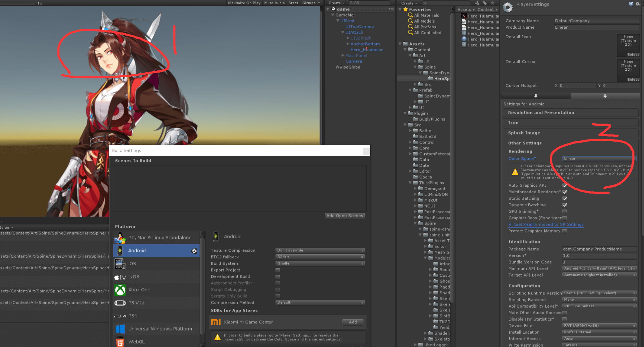Select the Xbox One platform icon
The height and width of the screenshot is (347, 644).
click(120, 290)
